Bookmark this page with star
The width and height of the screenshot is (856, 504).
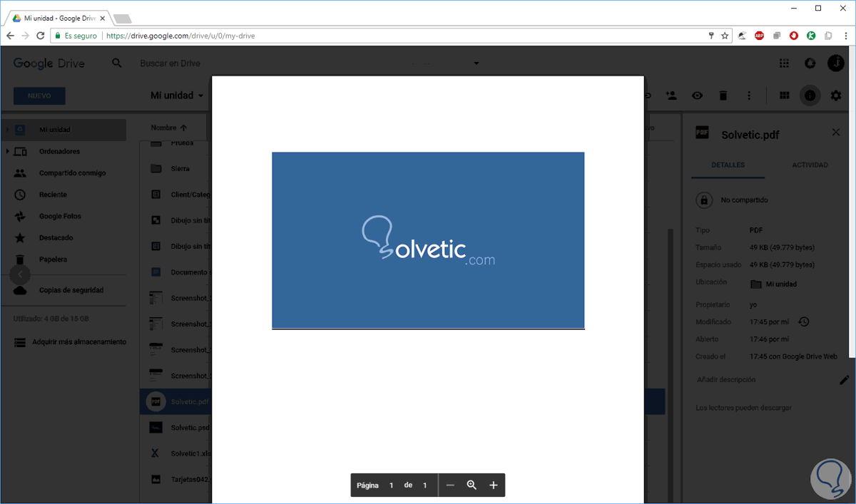pyautogui.click(x=725, y=35)
